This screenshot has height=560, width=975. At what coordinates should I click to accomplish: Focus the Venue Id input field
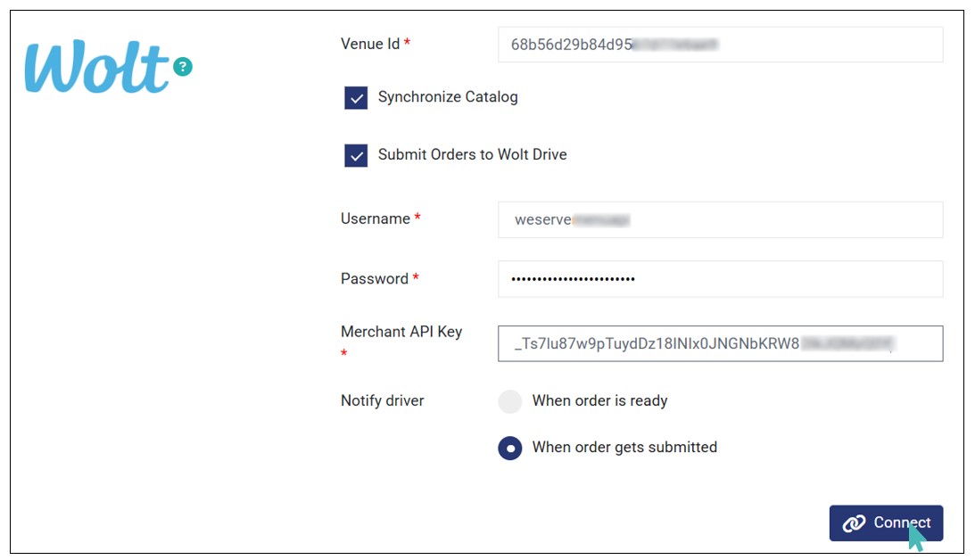coord(719,45)
